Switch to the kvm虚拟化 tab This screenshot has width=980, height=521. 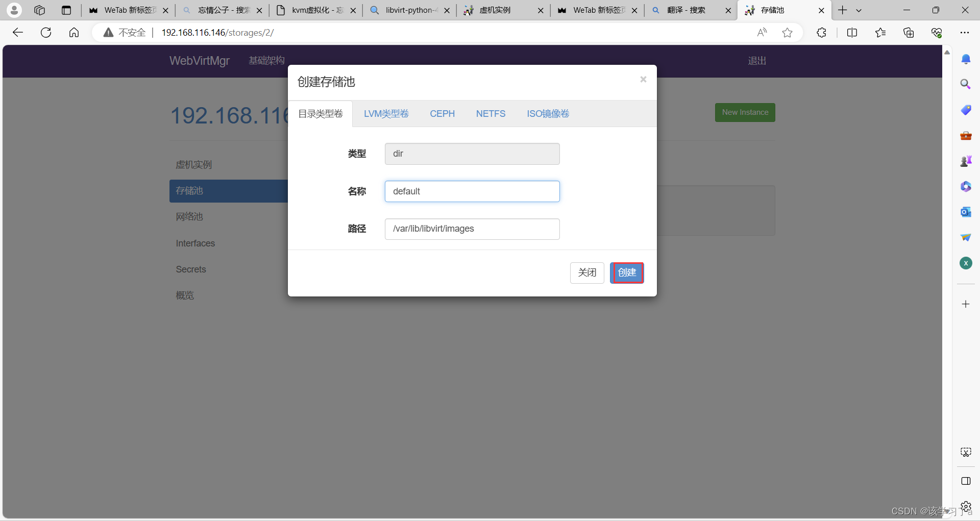tap(316, 10)
